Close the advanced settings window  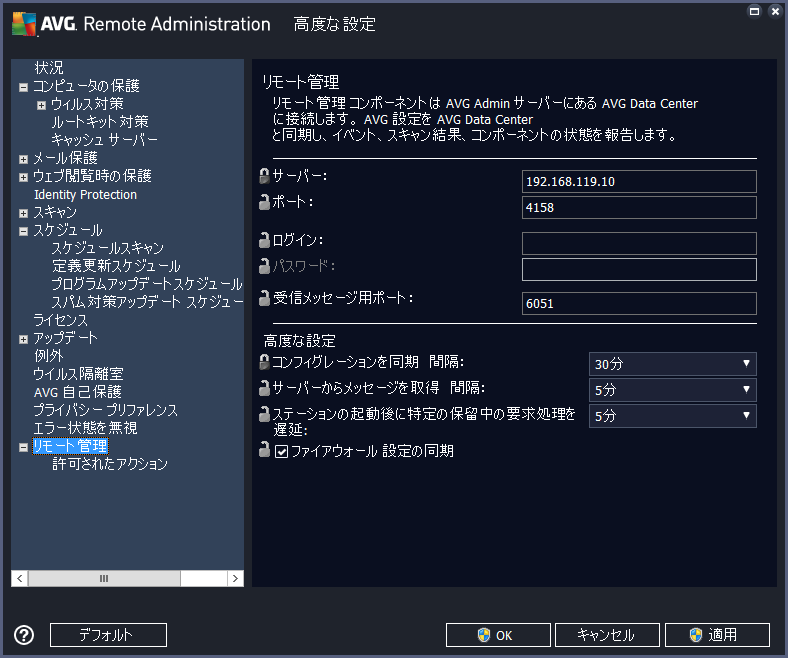click(x=775, y=11)
